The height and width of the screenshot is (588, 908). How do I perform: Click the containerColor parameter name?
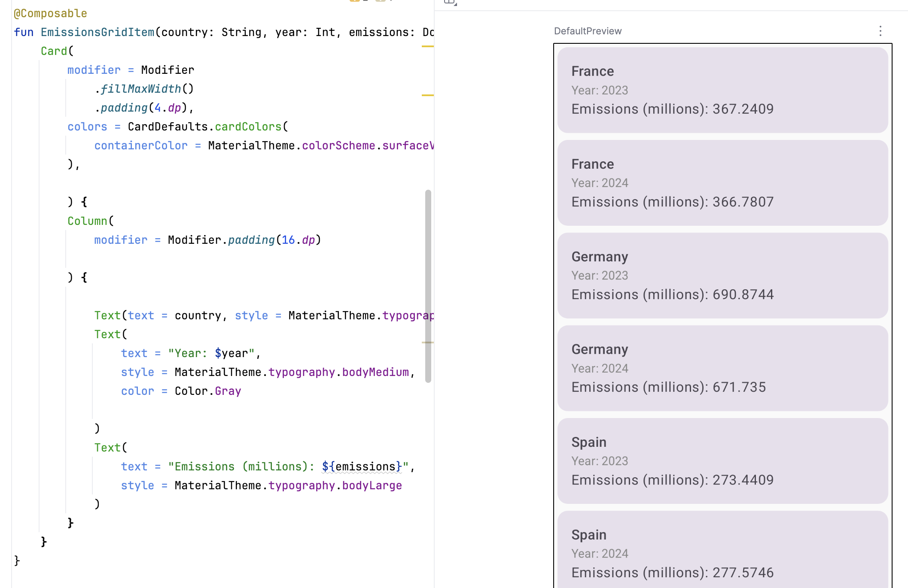tap(141, 145)
